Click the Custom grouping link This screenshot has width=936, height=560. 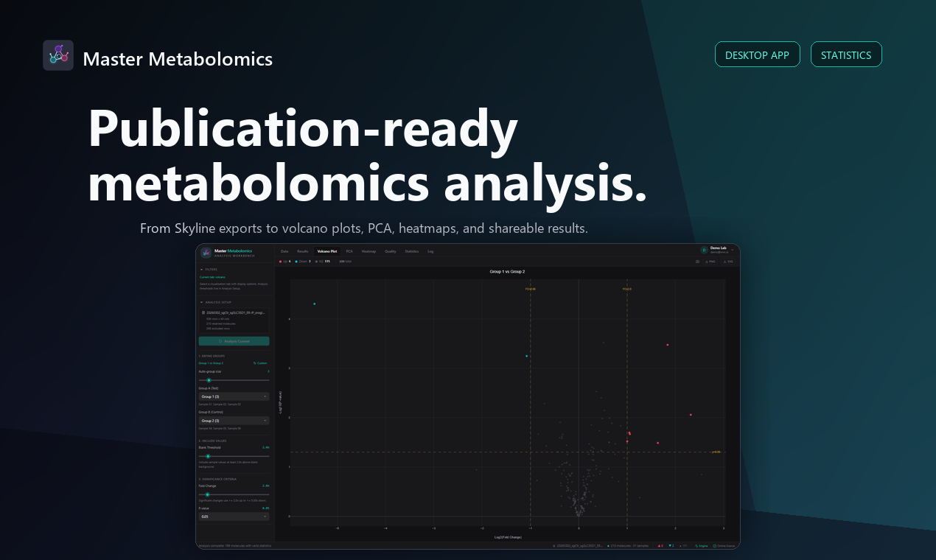(x=260, y=363)
